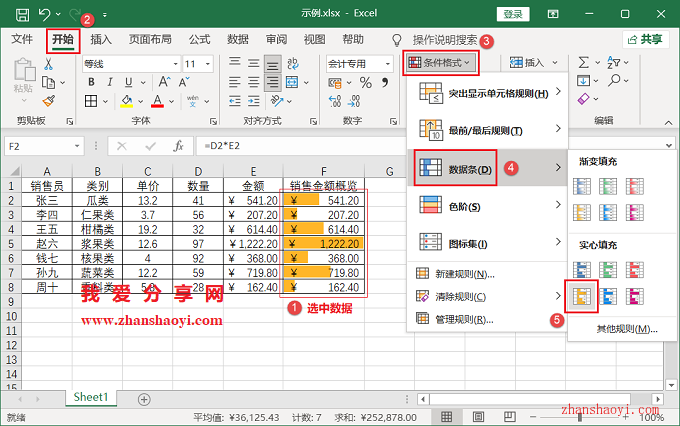Toggle Bold formatting

pos(91,82)
